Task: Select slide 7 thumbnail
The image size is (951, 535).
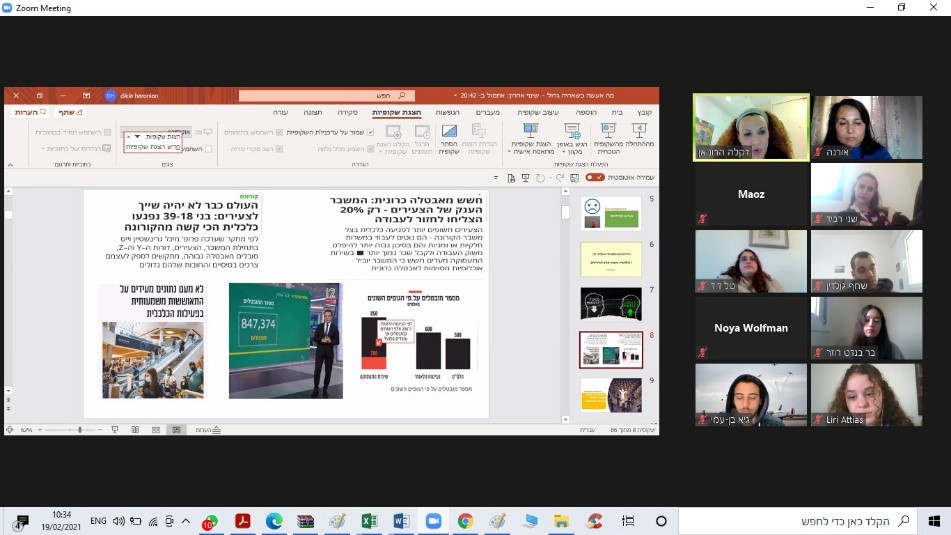Action: pos(611,304)
